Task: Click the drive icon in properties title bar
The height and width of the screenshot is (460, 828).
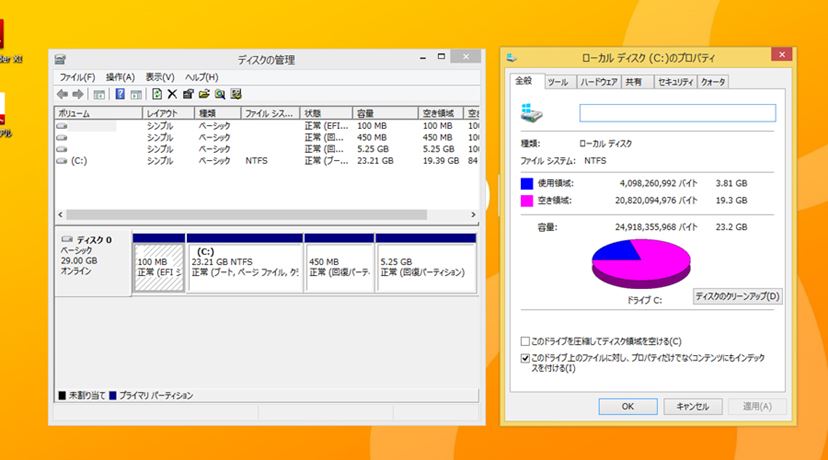Action: pyautogui.click(x=511, y=57)
